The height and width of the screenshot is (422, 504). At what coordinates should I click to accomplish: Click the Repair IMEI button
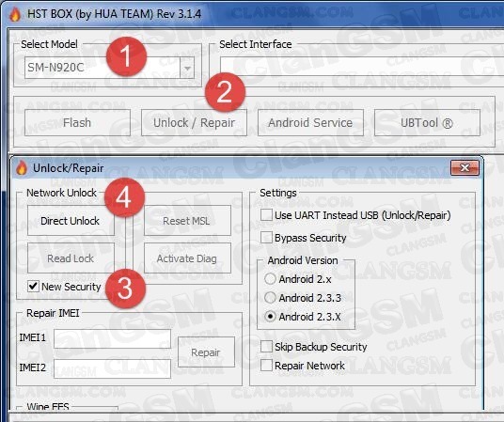206,352
